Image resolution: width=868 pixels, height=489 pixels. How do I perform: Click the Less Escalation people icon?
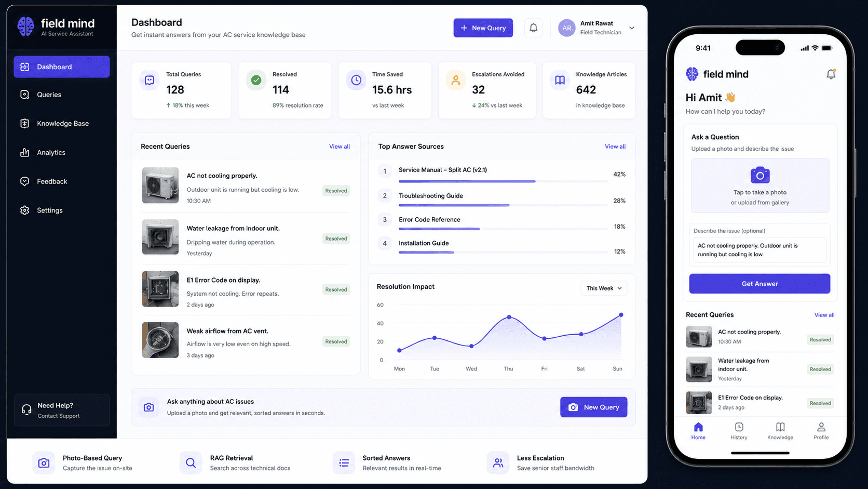[x=498, y=462]
